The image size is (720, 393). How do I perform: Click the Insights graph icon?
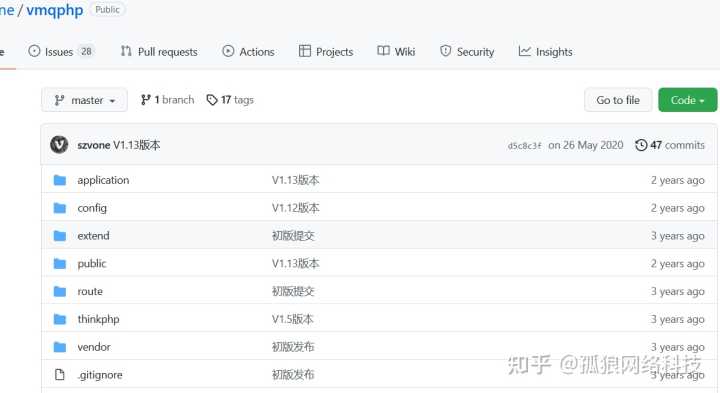[524, 51]
